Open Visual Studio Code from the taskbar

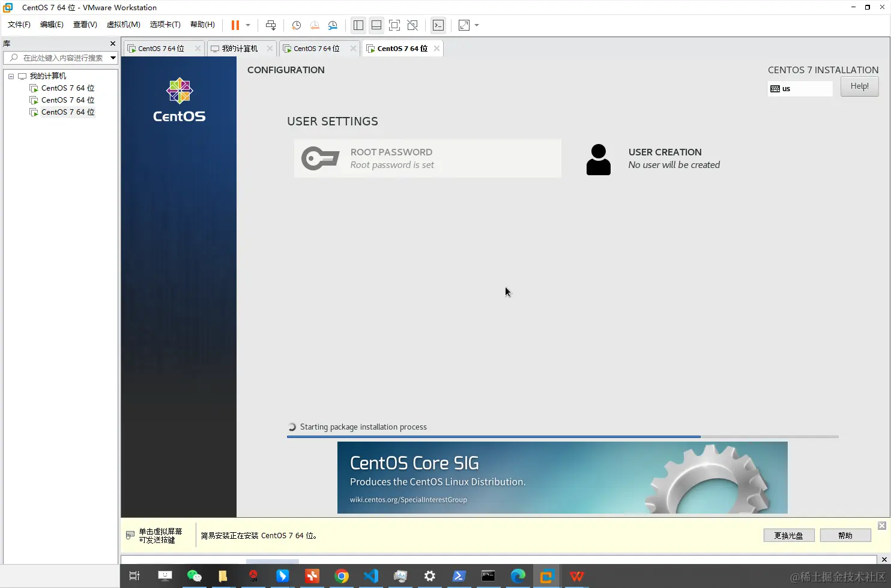tap(371, 576)
